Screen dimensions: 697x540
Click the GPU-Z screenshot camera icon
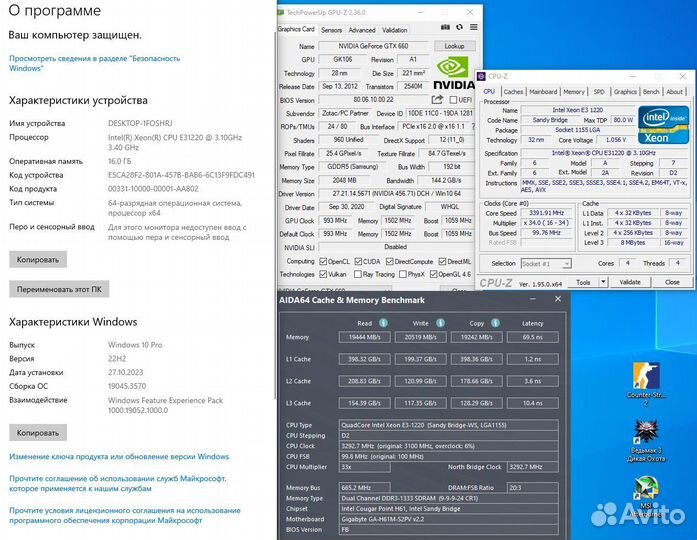tap(445, 28)
